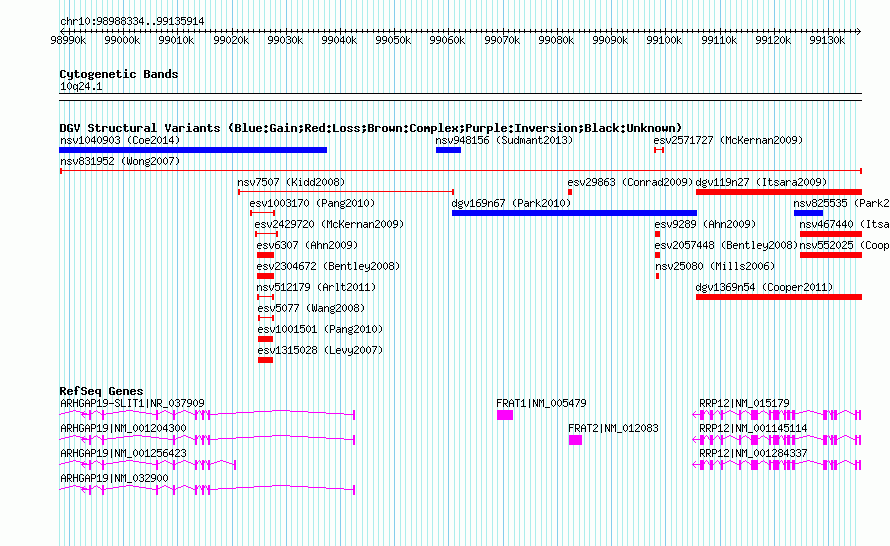Click dgv1369n54 (Cooper2011) label

764,287
